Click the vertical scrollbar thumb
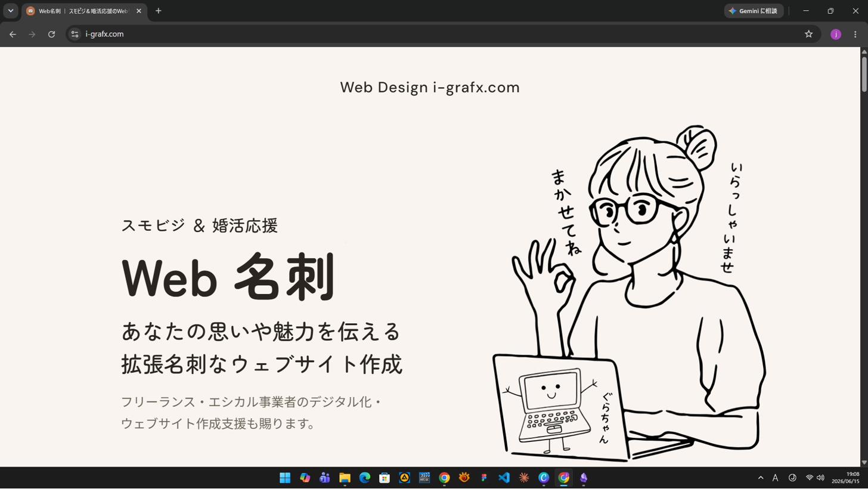 [x=864, y=74]
